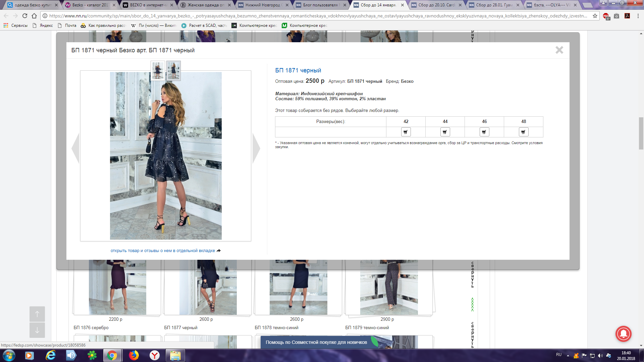The width and height of the screenshot is (644, 362).
Task: Add size 44 to cart
Action: point(445,132)
